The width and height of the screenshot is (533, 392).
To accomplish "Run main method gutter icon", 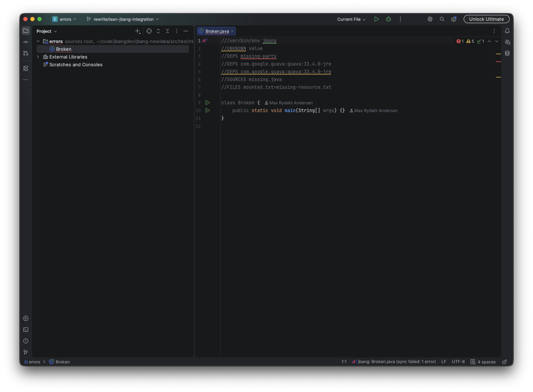I will [x=208, y=110].
